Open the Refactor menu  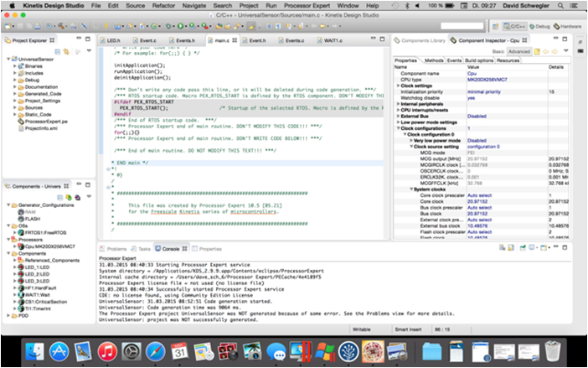tap(163, 6)
